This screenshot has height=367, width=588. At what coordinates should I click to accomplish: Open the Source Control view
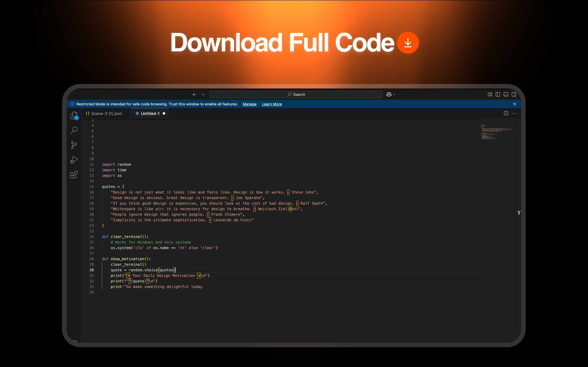74,145
